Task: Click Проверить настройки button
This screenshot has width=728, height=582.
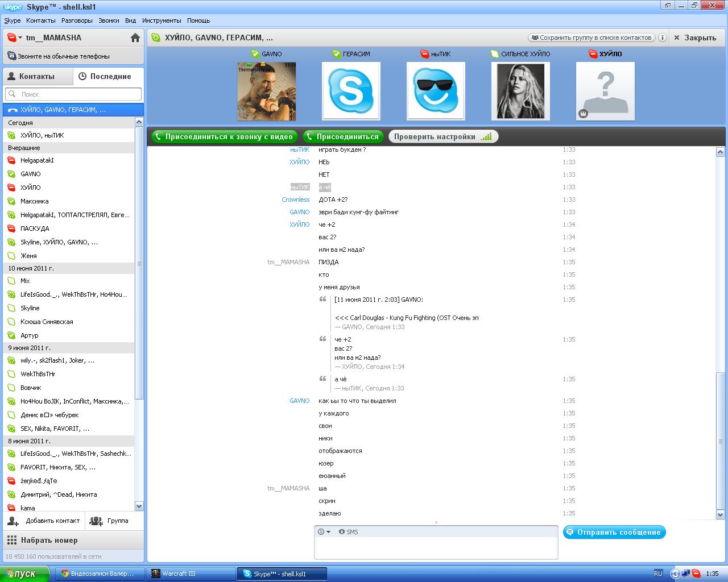Action: [x=443, y=136]
